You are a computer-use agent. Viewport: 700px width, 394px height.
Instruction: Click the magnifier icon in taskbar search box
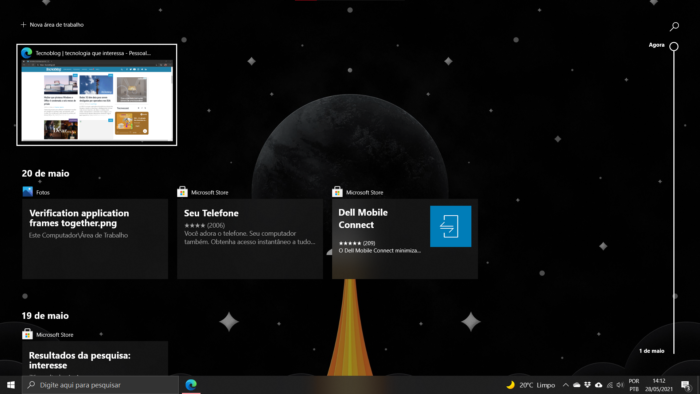[x=31, y=385]
